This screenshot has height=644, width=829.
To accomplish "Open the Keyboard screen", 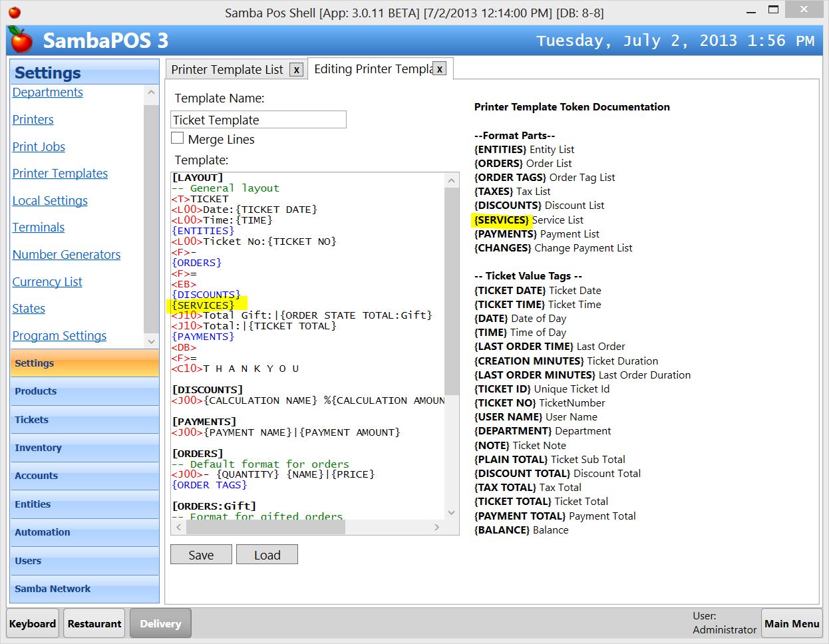I will pos(32,623).
